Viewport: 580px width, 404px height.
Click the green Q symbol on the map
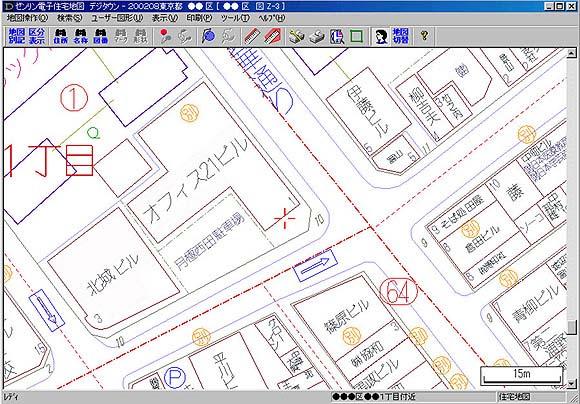coord(94,132)
